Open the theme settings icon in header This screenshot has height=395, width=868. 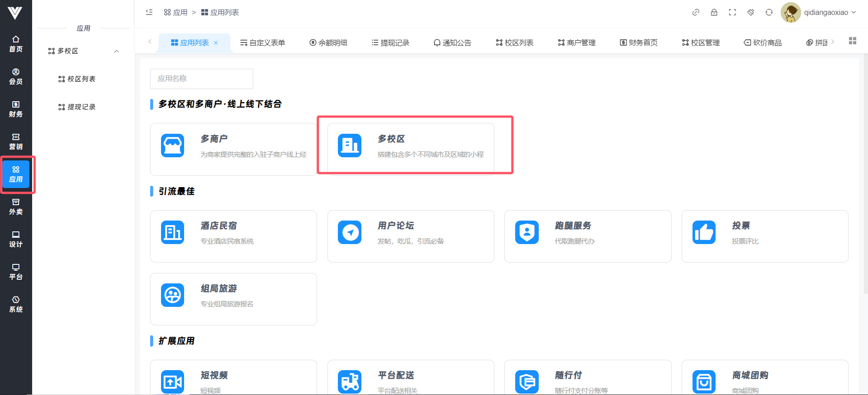click(x=750, y=12)
